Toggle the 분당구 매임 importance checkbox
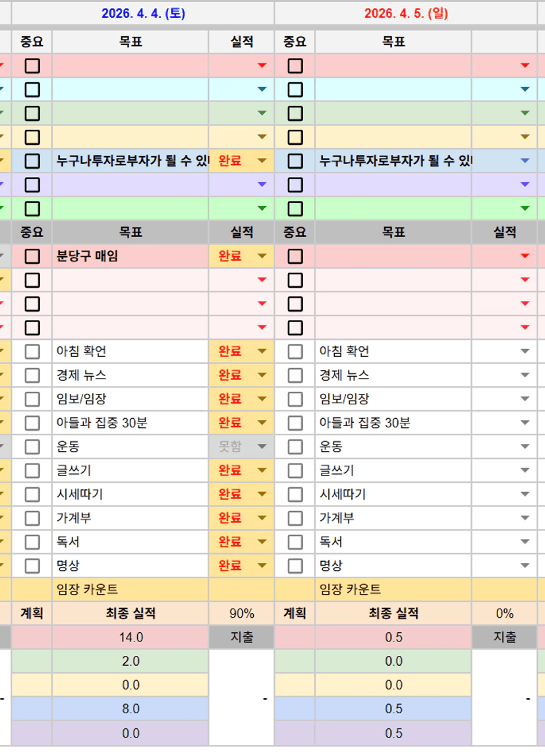545x756 pixels. pos(32,256)
